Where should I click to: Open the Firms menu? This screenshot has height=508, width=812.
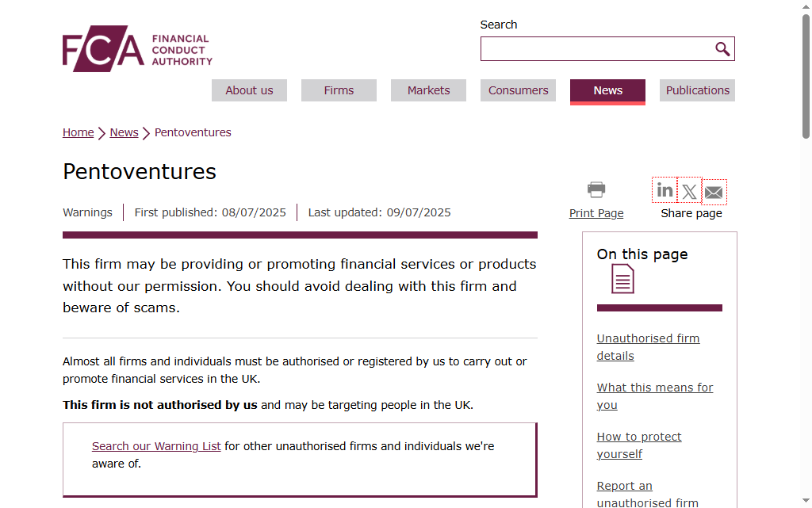tap(339, 90)
